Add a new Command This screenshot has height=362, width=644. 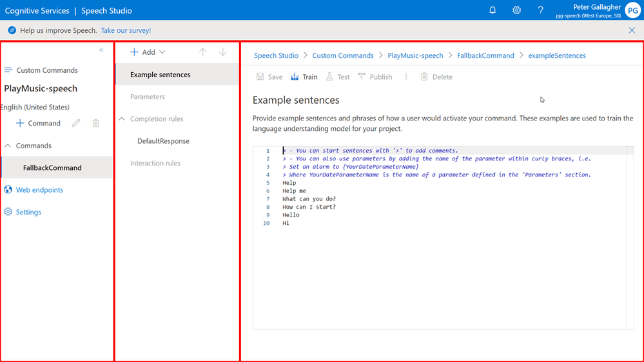click(38, 123)
